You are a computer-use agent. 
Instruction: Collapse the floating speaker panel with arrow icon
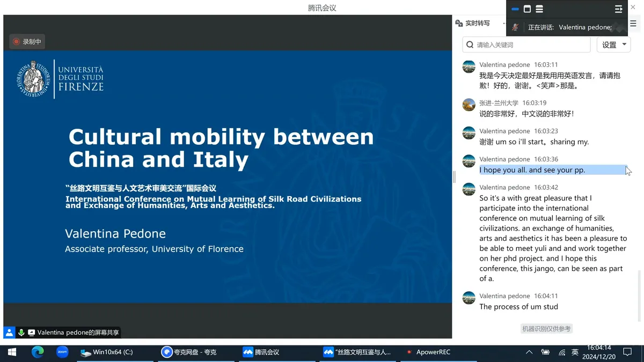619,9
